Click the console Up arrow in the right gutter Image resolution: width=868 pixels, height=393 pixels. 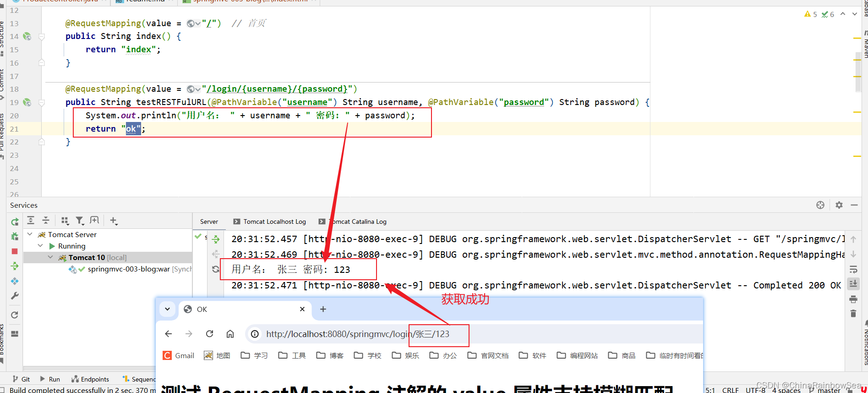pyautogui.click(x=853, y=239)
